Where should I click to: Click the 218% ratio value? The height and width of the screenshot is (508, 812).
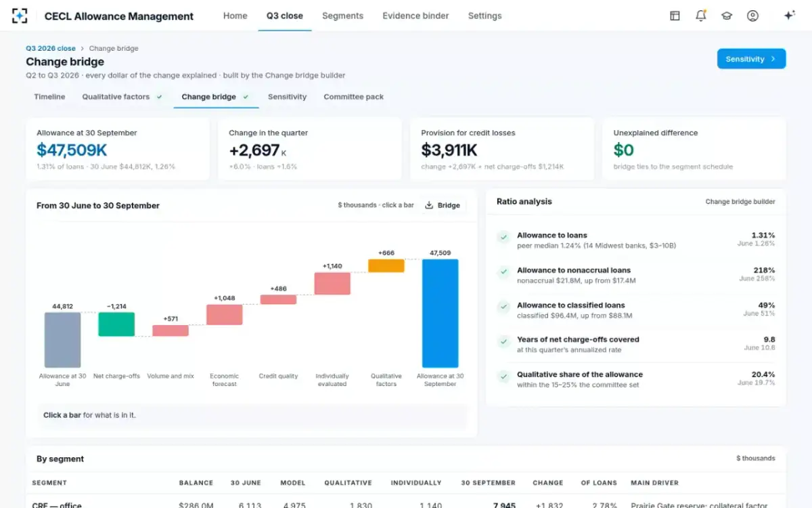point(765,270)
